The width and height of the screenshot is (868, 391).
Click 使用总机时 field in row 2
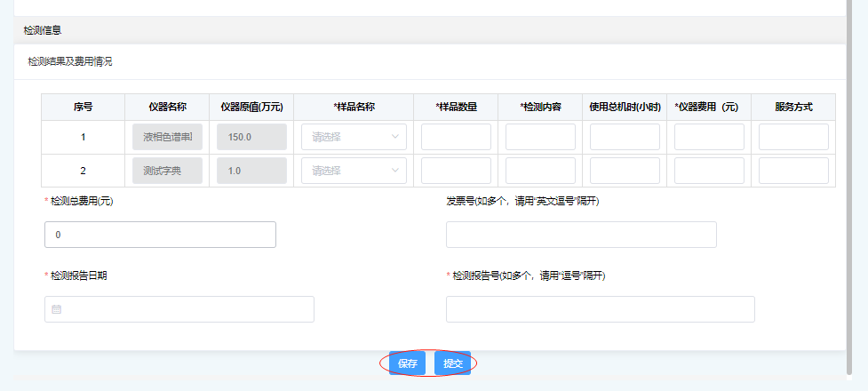click(x=625, y=171)
